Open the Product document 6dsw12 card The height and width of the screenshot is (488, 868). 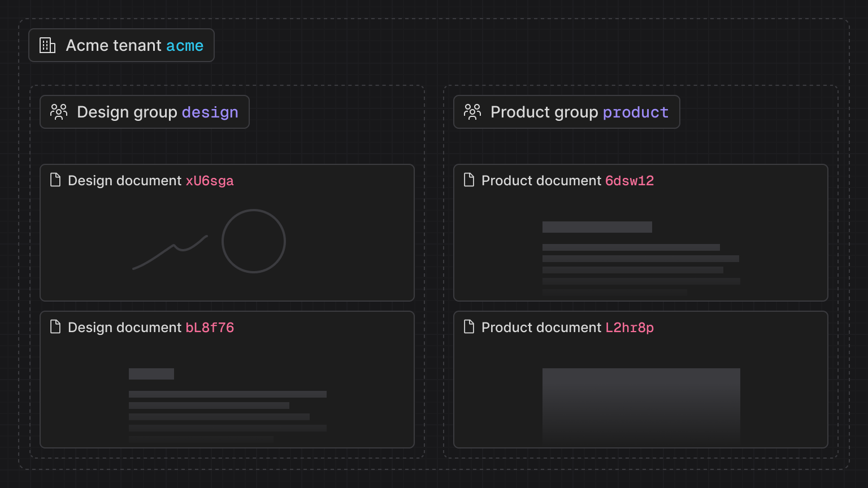[641, 233]
